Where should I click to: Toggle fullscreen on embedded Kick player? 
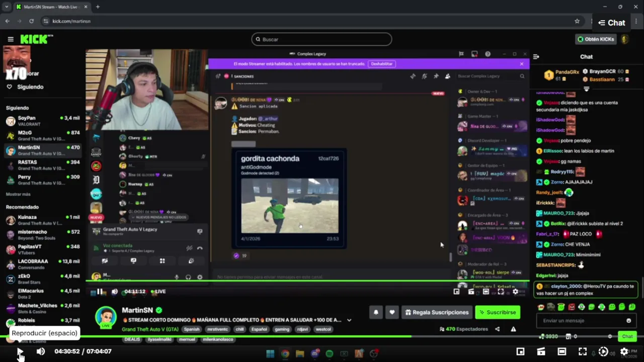tap(501, 292)
